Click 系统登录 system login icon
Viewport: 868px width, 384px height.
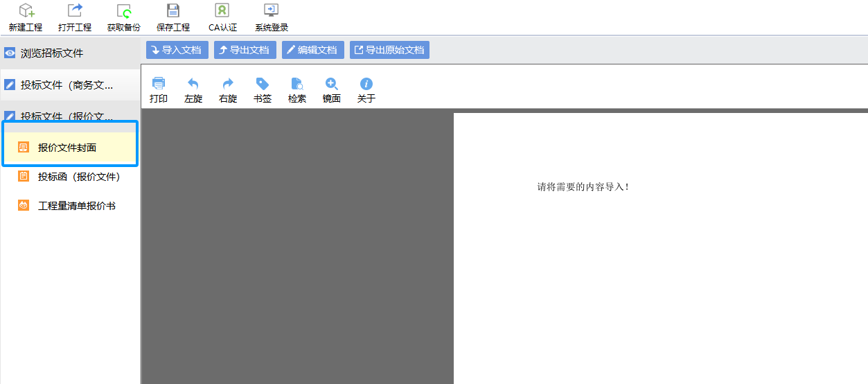tap(272, 11)
